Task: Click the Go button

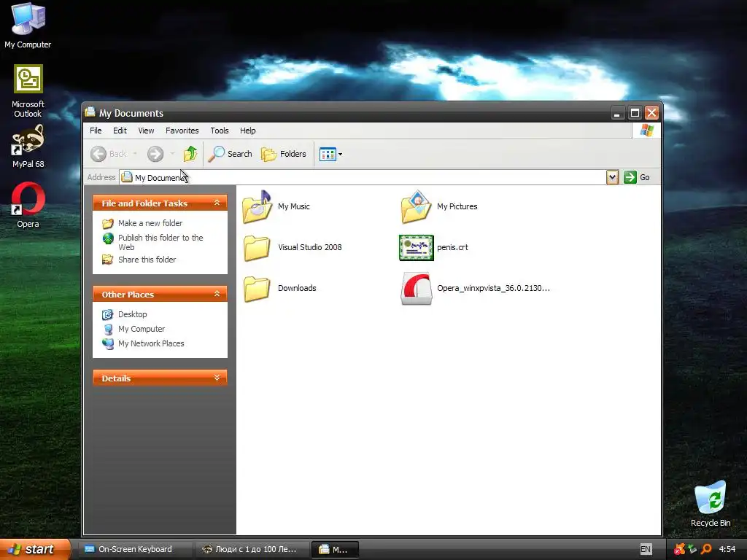Action: pyautogui.click(x=637, y=177)
